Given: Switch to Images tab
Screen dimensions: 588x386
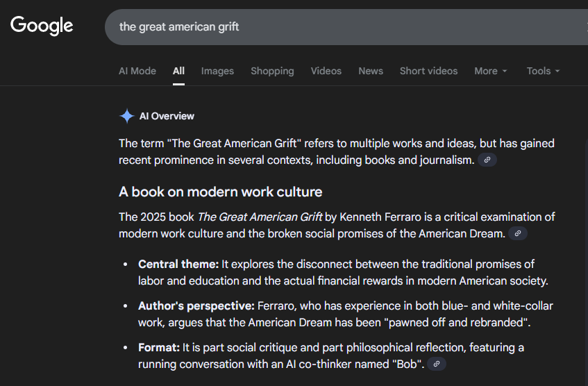Looking at the screenshot, I should (x=217, y=71).
